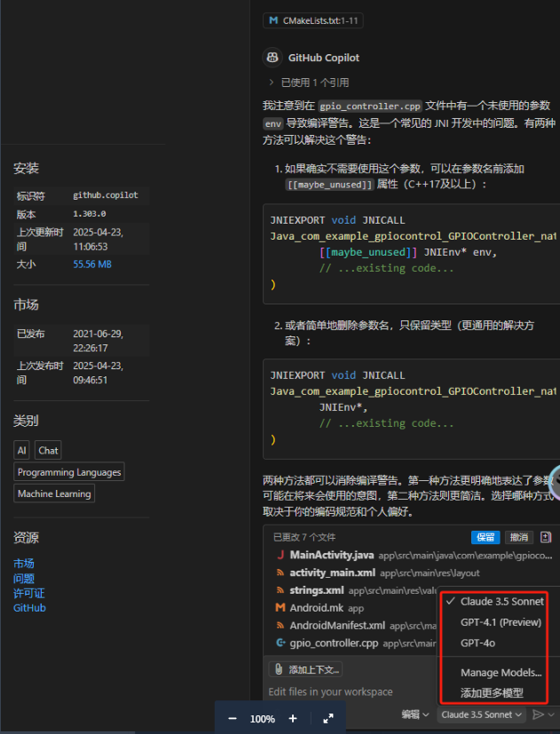
Task: Click the activity_main.xml XML file icon
Action: coord(280,572)
